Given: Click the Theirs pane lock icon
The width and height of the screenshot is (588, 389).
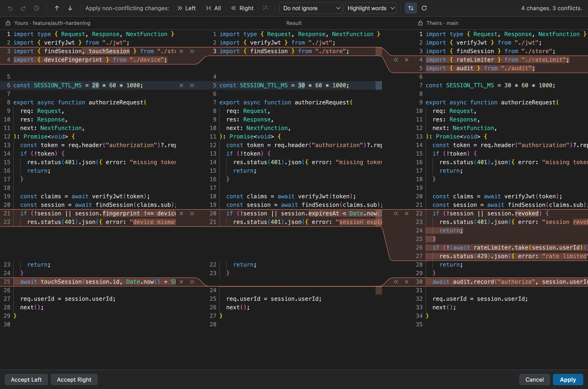Looking at the screenshot, I should (420, 23).
